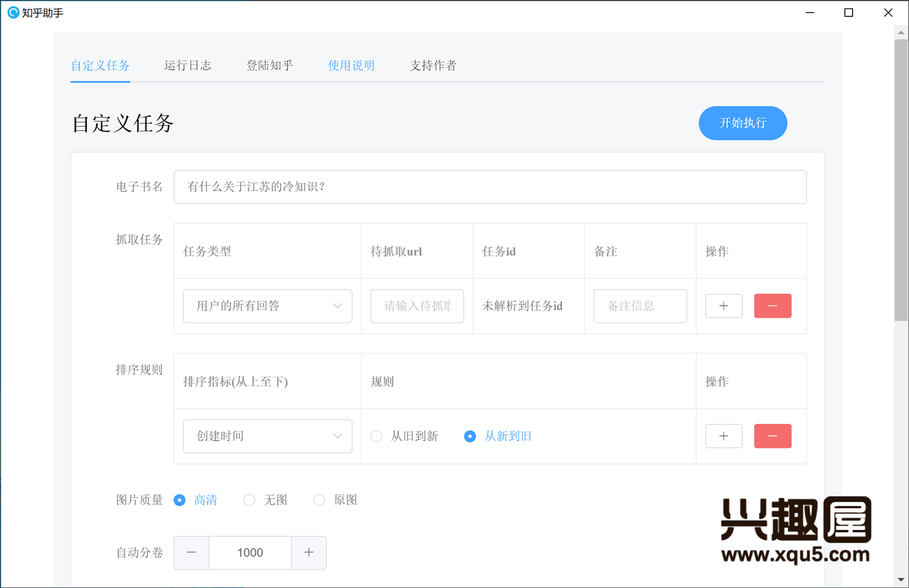Click the 未解析到任务id cell text

(522, 306)
